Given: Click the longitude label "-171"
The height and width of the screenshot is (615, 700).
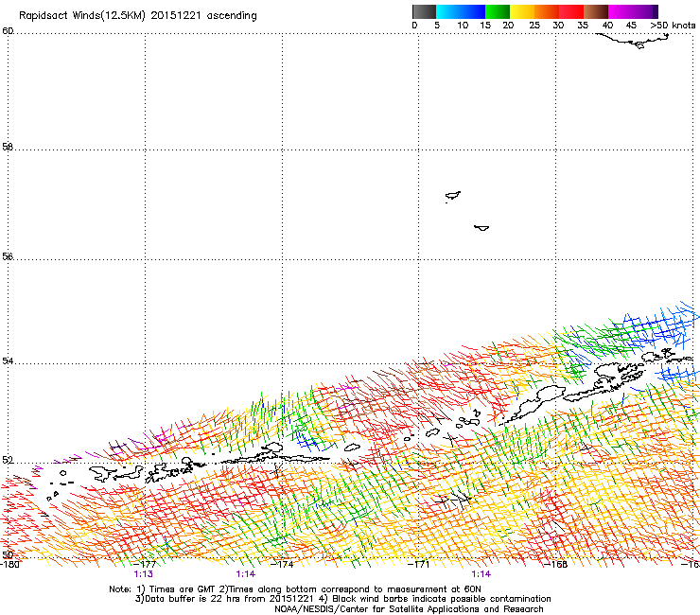Looking at the screenshot, I should tap(419, 564).
